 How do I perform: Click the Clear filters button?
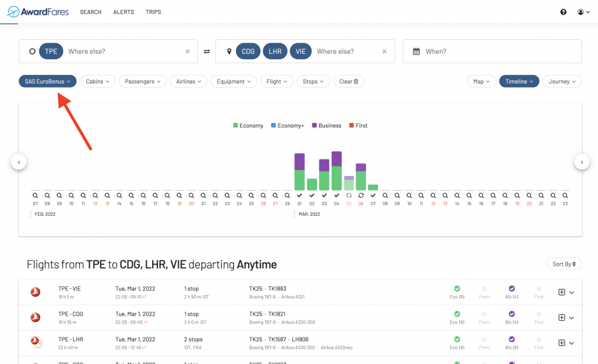pos(349,81)
